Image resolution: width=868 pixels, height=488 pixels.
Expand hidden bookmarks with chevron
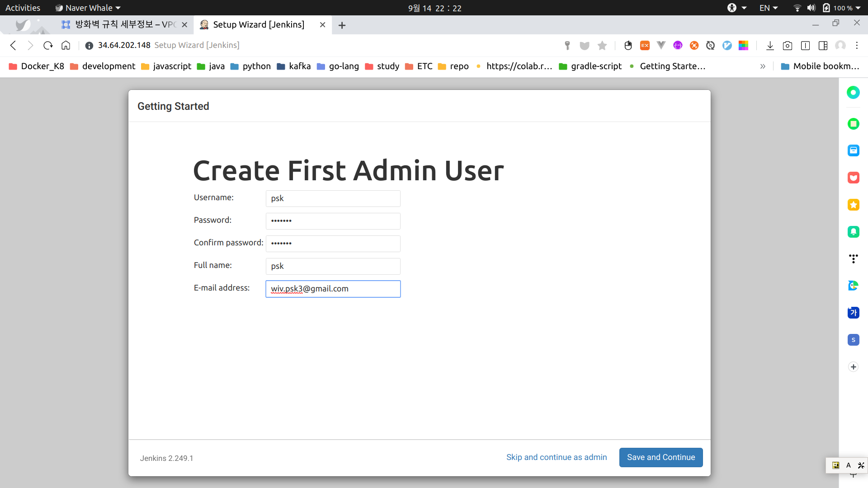(763, 66)
